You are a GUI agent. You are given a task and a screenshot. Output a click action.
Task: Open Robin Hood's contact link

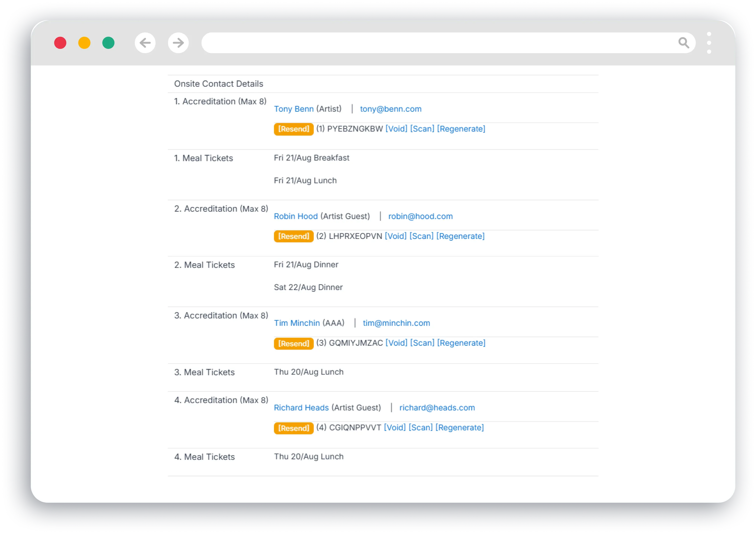(x=295, y=216)
